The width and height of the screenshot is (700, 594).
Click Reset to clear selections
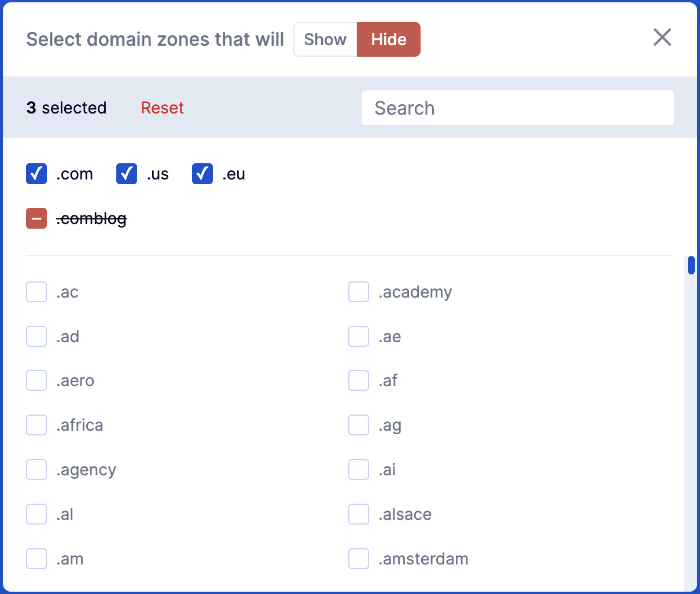(x=162, y=108)
